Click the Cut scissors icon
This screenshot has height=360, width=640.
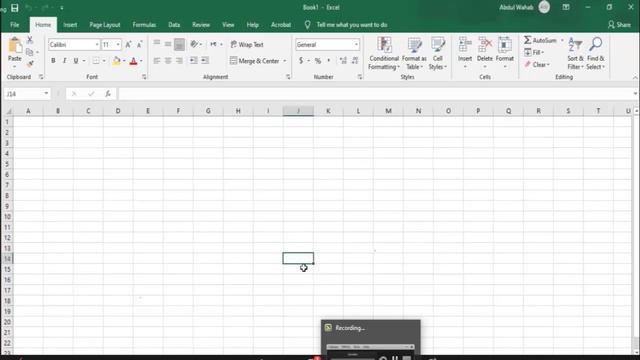click(30, 40)
